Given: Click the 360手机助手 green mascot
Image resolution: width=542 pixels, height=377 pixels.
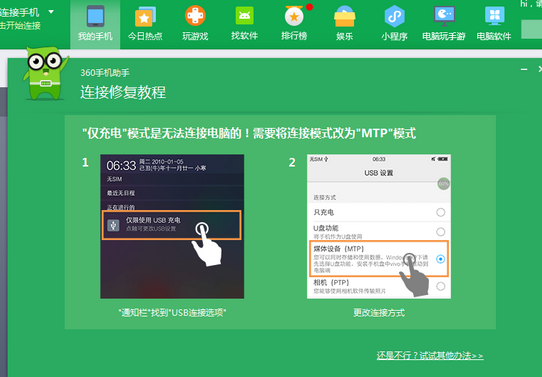Looking at the screenshot, I should click(45, 73).
